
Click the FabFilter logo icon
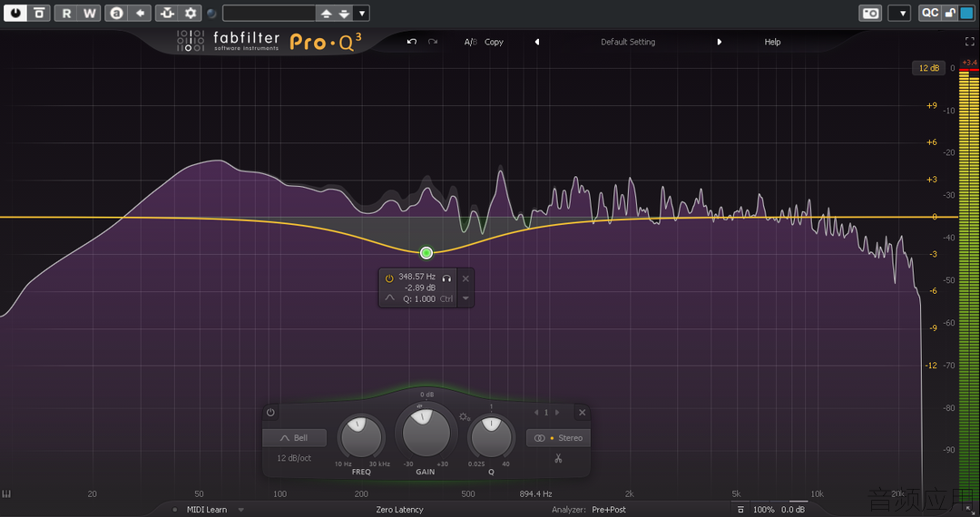(x=190, y=41)
